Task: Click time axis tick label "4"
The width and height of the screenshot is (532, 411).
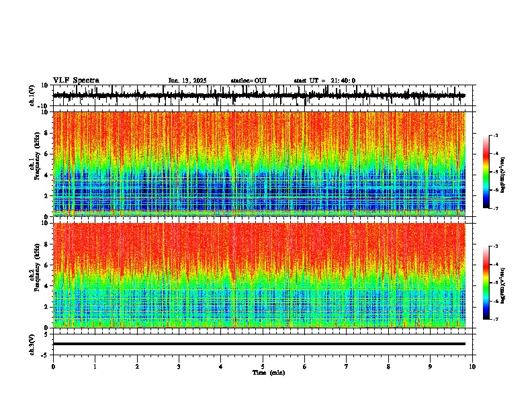Action: click(220, 367)
